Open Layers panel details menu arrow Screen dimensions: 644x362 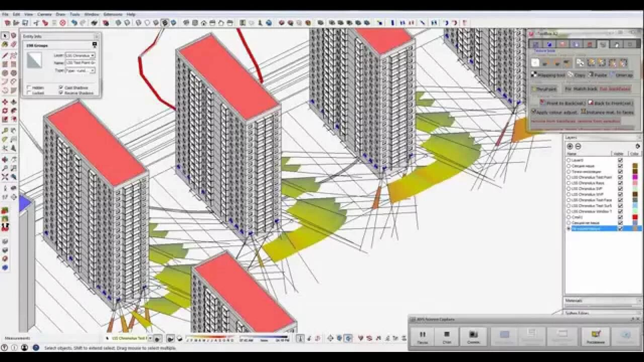(637, 146)
